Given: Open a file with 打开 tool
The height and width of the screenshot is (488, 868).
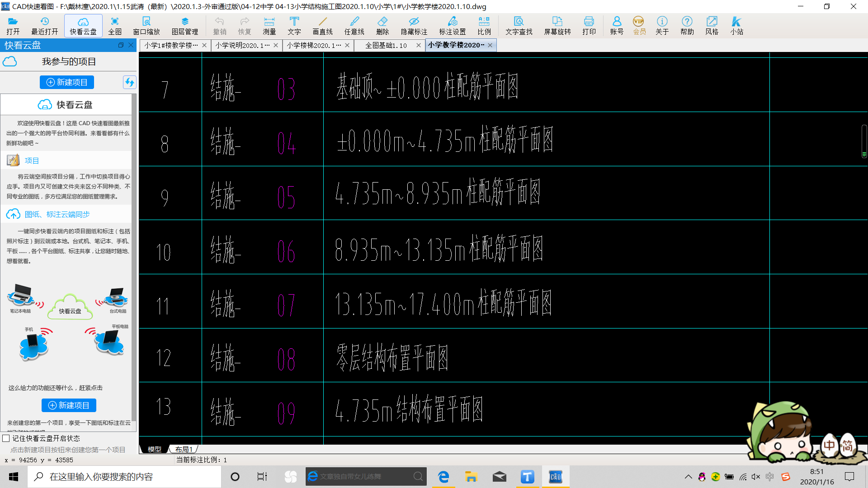Looking at the screenshot, I should (x=13, y=26).
